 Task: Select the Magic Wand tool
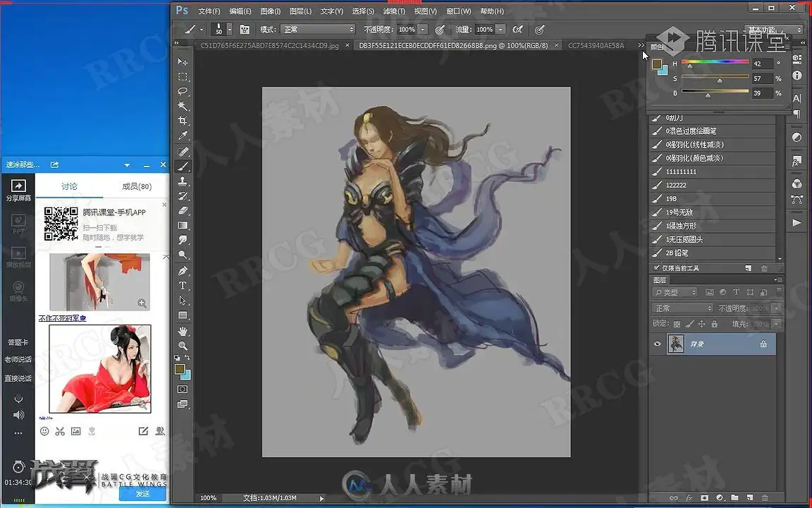[x=183, y=106]
